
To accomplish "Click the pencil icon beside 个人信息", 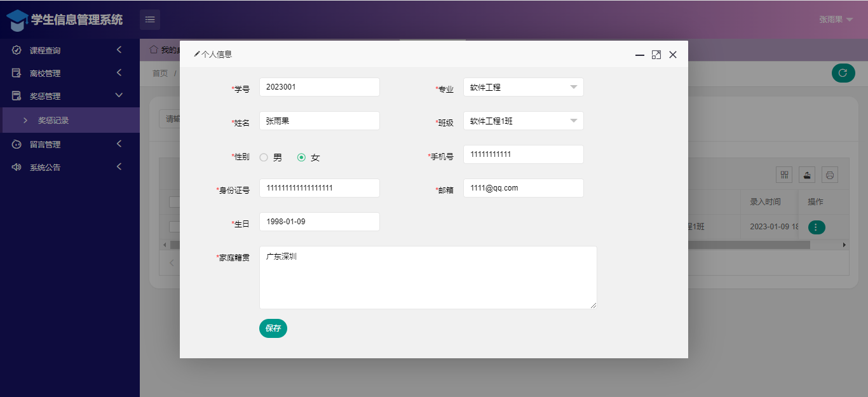I will 196,54.
